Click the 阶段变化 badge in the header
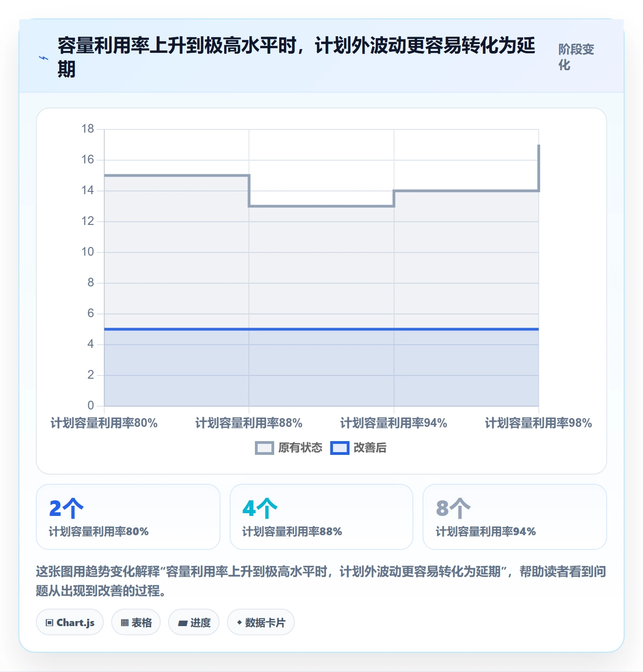This screenshot has width=643, height=672. click(x=576, y=57)
